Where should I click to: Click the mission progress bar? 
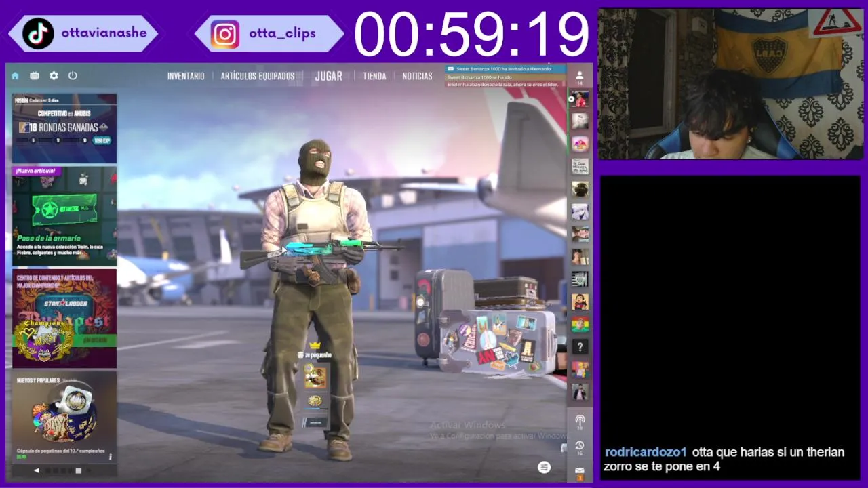[x=54, y=140]
